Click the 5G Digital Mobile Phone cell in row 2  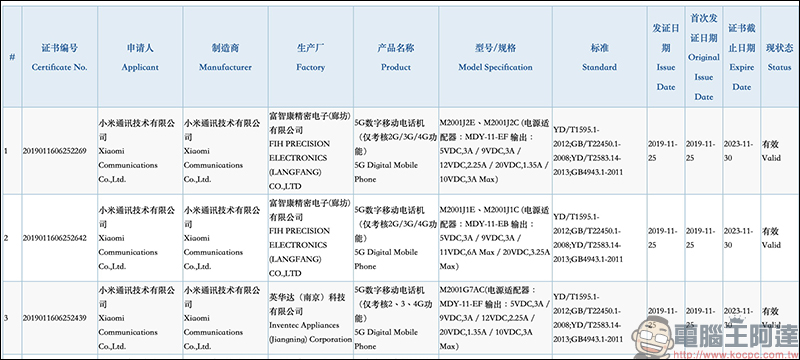[x=395, y=238]
